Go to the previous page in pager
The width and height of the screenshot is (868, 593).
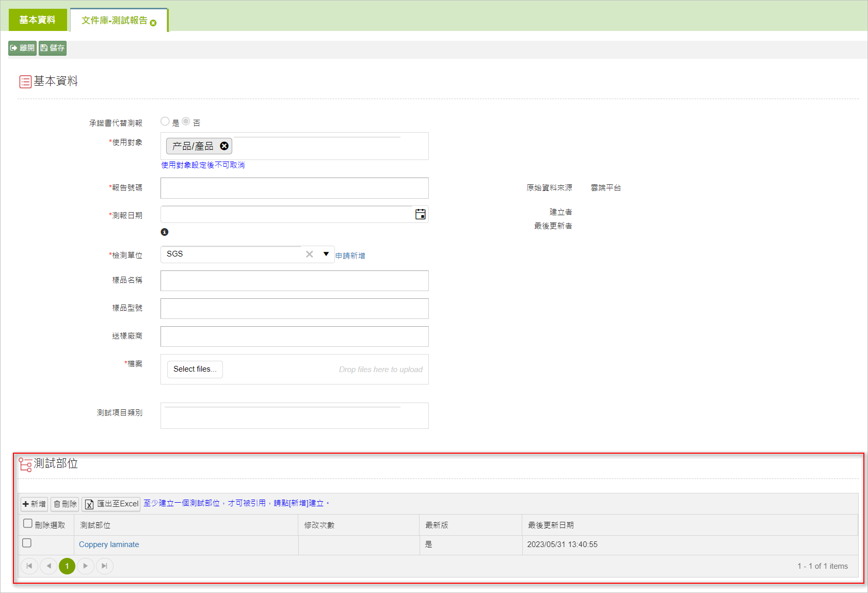pos(49,566)
